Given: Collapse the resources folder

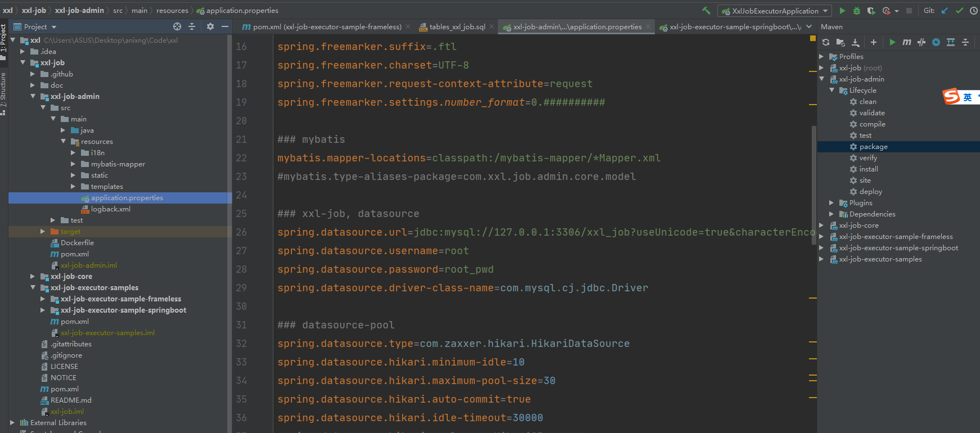Looking at the screenshot, I should click(63, 141).
